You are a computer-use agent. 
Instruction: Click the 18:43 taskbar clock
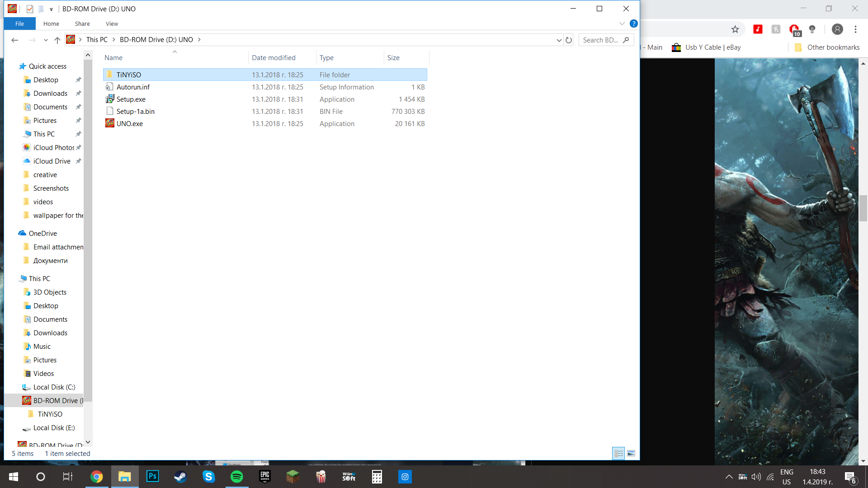[x=817, y=472]
